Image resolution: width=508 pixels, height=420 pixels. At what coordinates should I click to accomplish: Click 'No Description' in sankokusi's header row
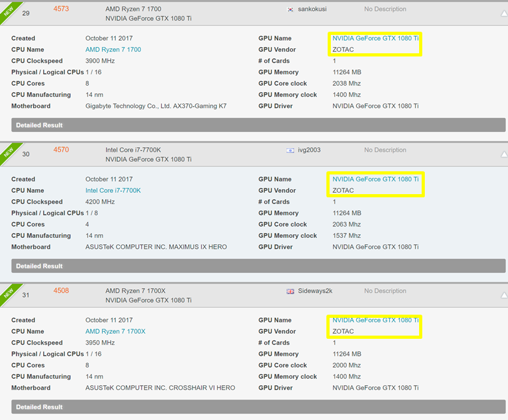(385, 9)
